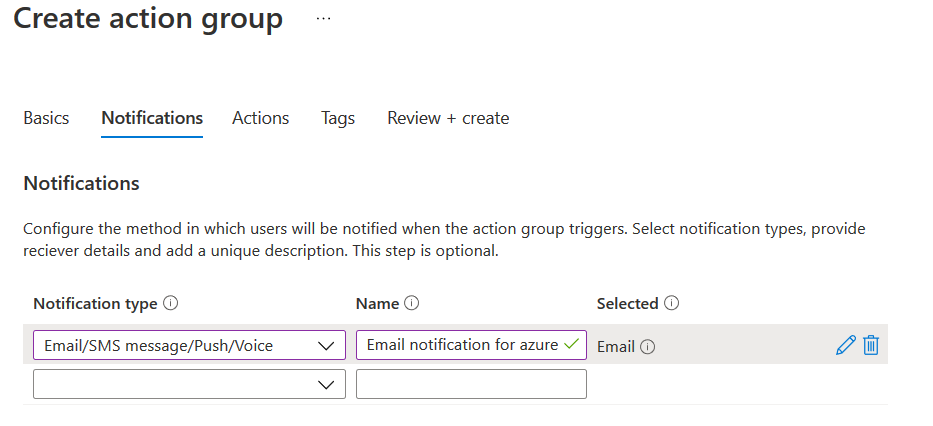
Task: Show info tooltip beside Name header
Action: coord(412,304)
